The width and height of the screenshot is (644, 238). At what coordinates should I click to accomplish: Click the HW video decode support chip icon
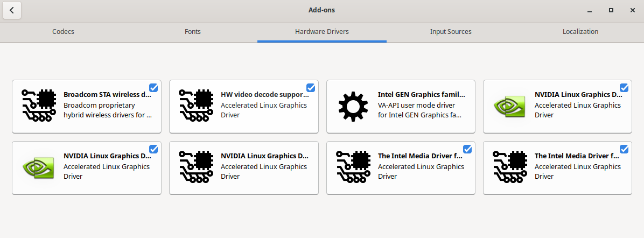(196, 106)
